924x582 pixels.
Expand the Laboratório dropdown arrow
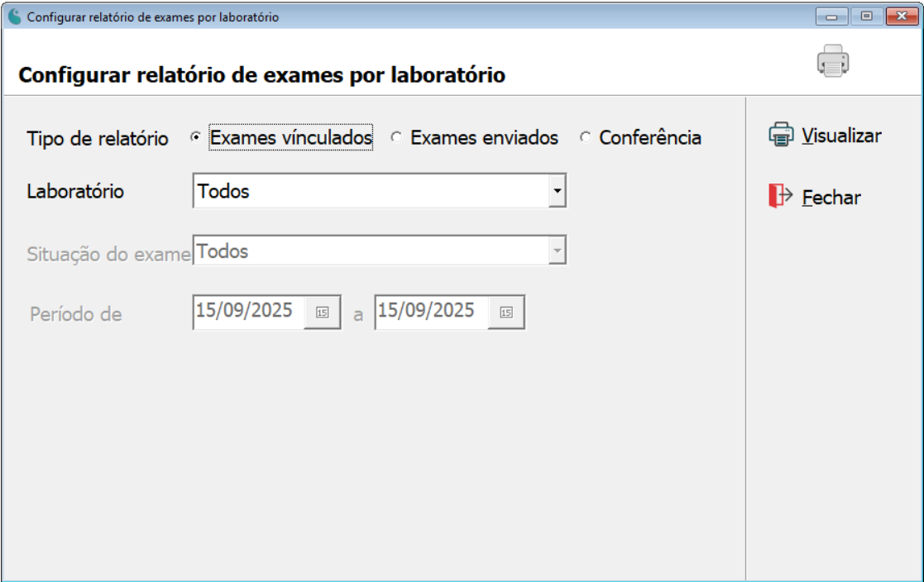(557, 191)
